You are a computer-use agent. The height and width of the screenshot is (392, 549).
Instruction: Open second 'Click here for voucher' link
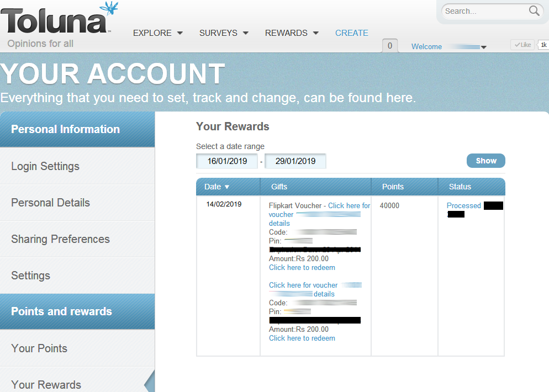click(x=303, y=285)
